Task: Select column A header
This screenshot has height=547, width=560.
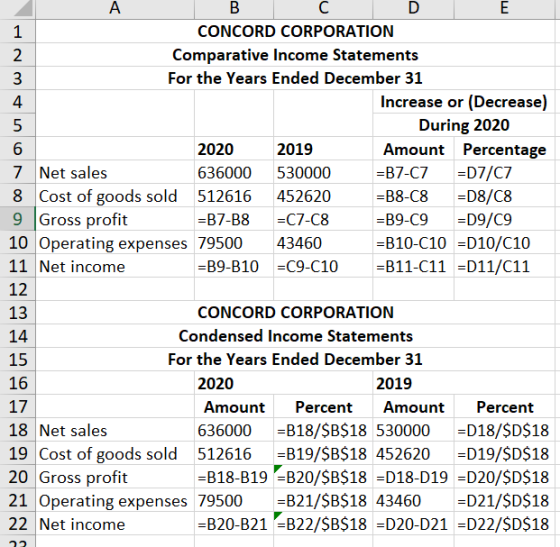Action: (x=115, y=9)
